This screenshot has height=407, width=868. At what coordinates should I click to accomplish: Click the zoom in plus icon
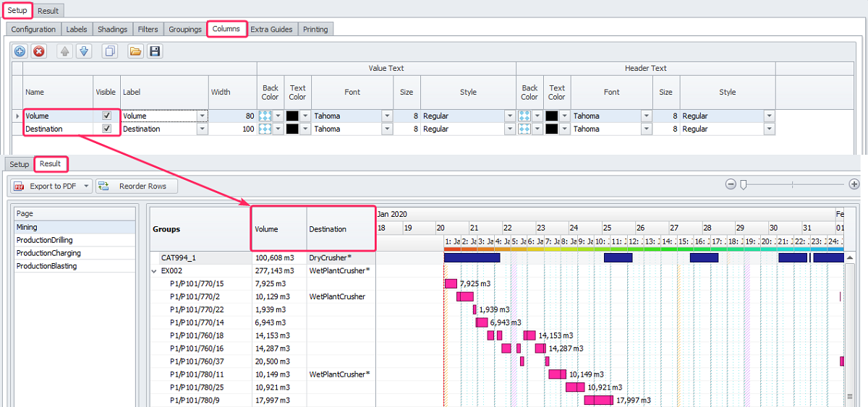coord(854,184)
